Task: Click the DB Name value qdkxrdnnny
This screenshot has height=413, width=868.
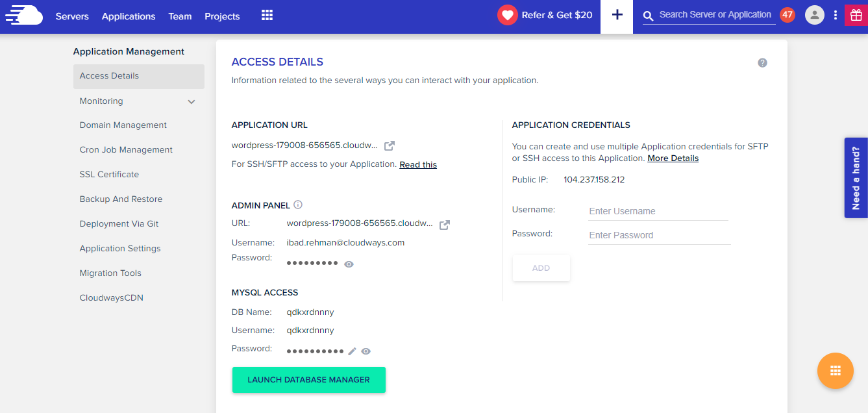Action: 310,312
